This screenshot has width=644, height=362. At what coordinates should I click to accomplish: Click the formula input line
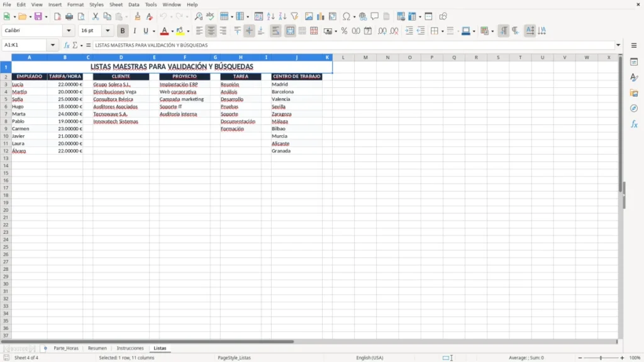pyautogui.click(x=353, y=45)
